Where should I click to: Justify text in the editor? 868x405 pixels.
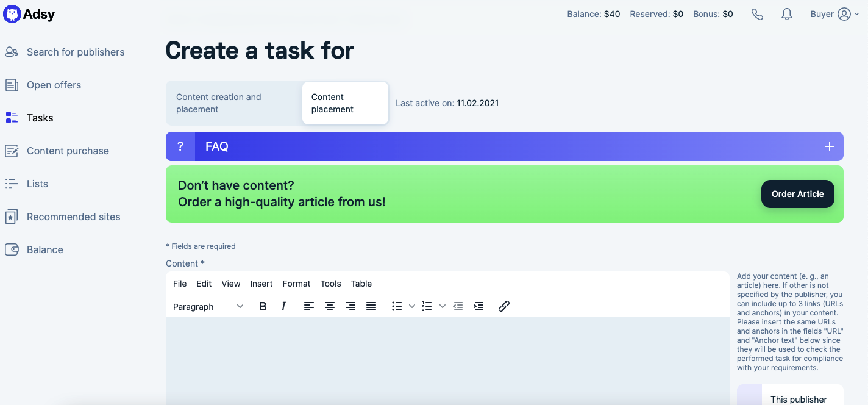tap(371, 306)
